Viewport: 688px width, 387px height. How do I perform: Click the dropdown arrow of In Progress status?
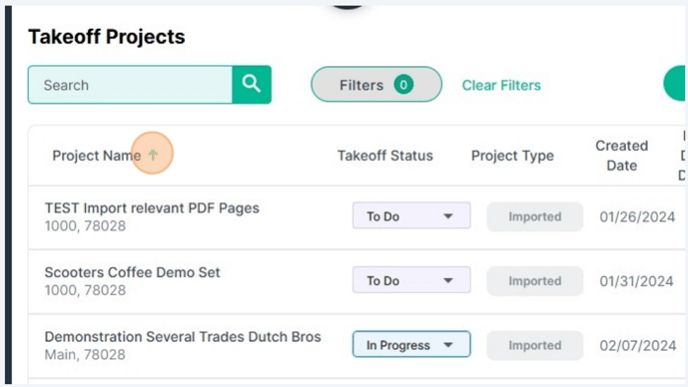448,345
